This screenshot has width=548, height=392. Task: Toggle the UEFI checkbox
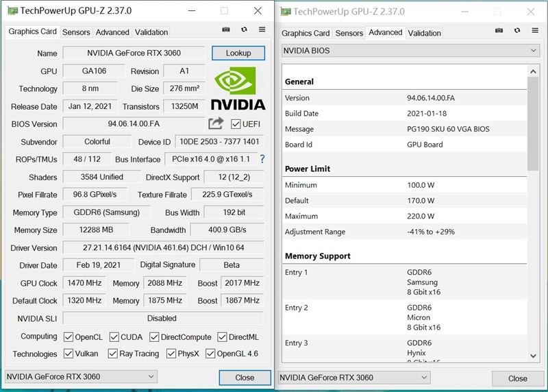[x=236, y=124]
